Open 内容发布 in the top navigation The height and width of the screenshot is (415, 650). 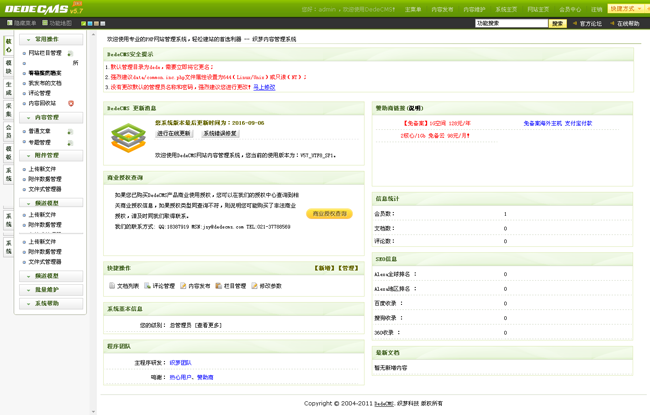pos(442,9)
